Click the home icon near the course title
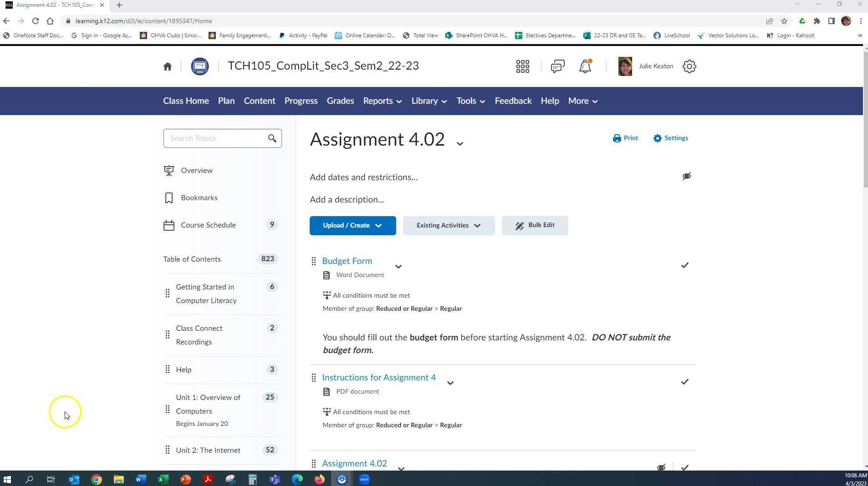The image size is (868, 486). pos(167,66)
